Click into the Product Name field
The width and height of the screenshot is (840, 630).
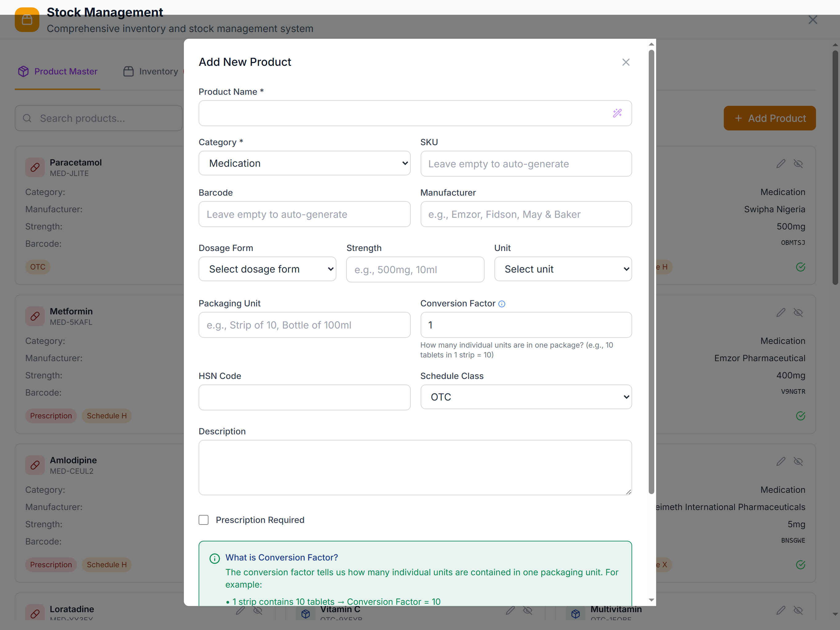(x=402, y=113)
